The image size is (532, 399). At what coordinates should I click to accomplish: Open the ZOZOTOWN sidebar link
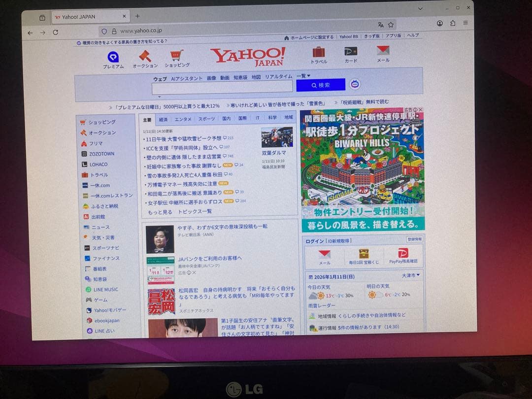101,154
